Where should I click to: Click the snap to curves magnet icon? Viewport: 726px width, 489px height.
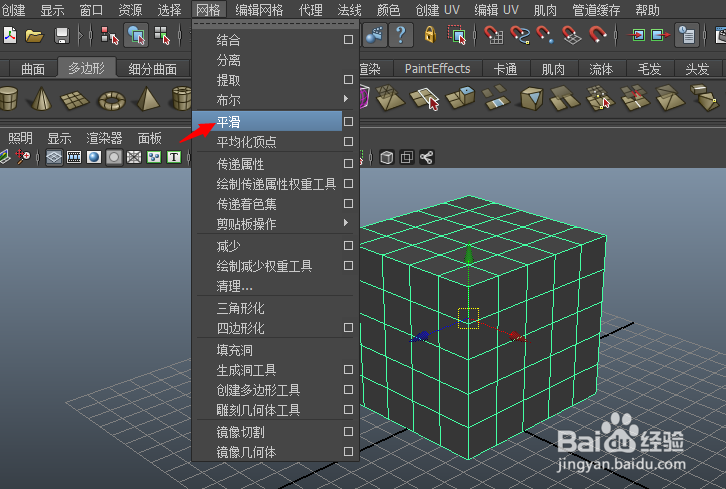pos(519,35)
